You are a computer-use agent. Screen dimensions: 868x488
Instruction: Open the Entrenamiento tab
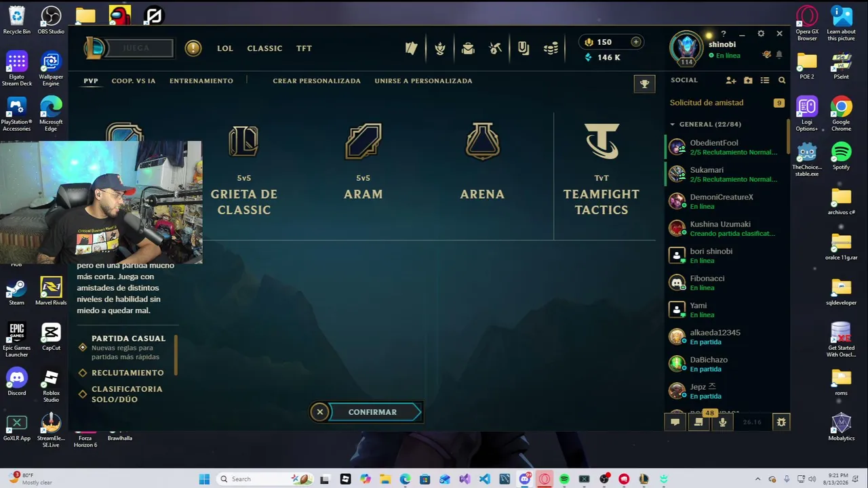[x=201, y=81]
